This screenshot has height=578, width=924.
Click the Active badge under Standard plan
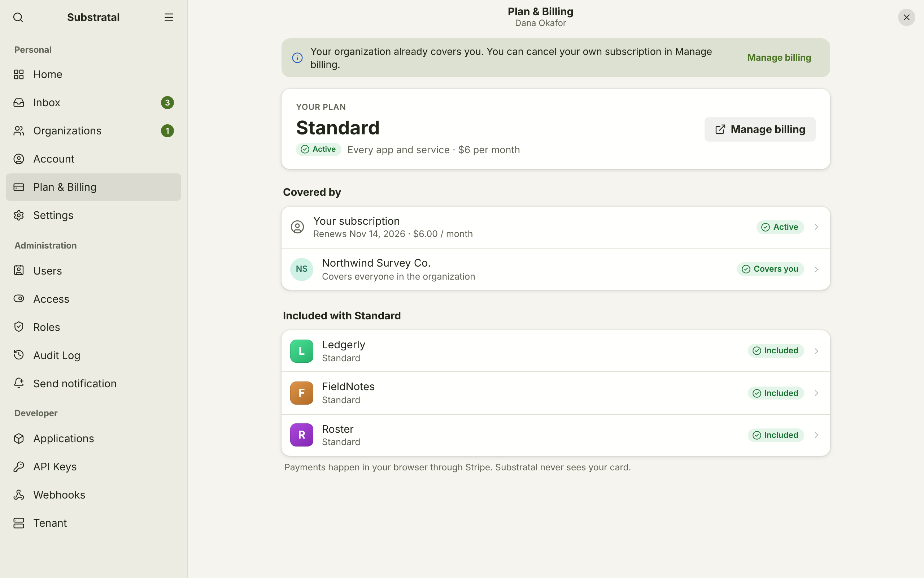(x=318, y=149)
